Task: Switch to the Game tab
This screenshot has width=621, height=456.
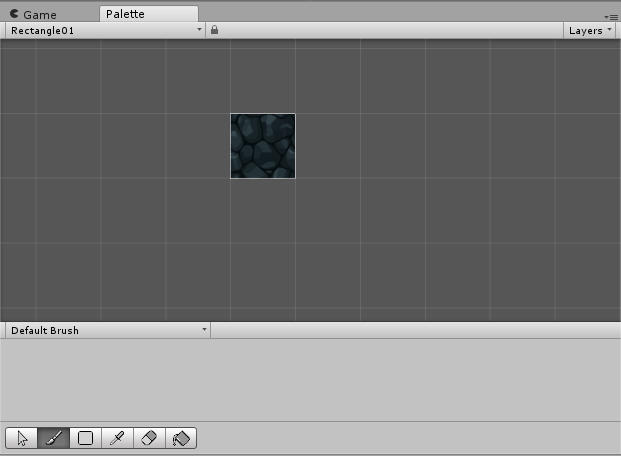Action: (33, 15)
